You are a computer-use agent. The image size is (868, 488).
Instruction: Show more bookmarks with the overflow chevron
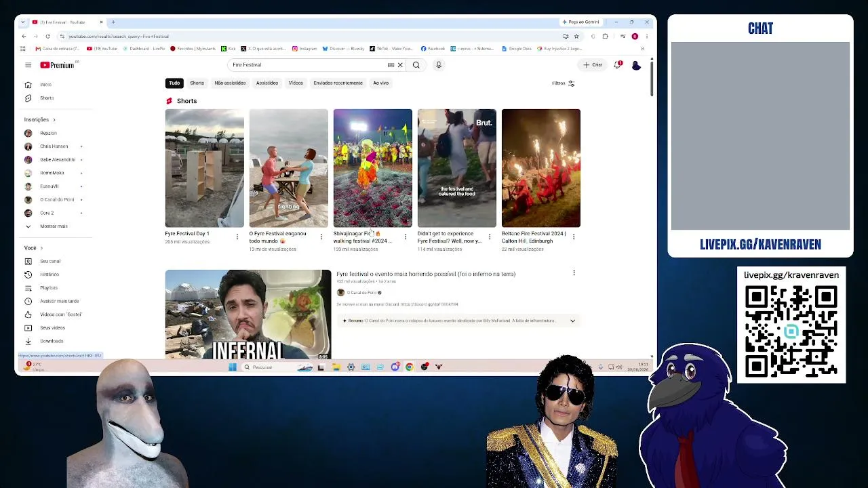(642, 49)
